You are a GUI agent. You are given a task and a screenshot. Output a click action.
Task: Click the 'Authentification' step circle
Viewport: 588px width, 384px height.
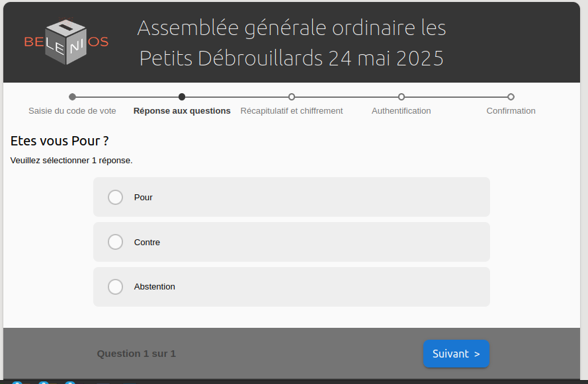[401, 97]
